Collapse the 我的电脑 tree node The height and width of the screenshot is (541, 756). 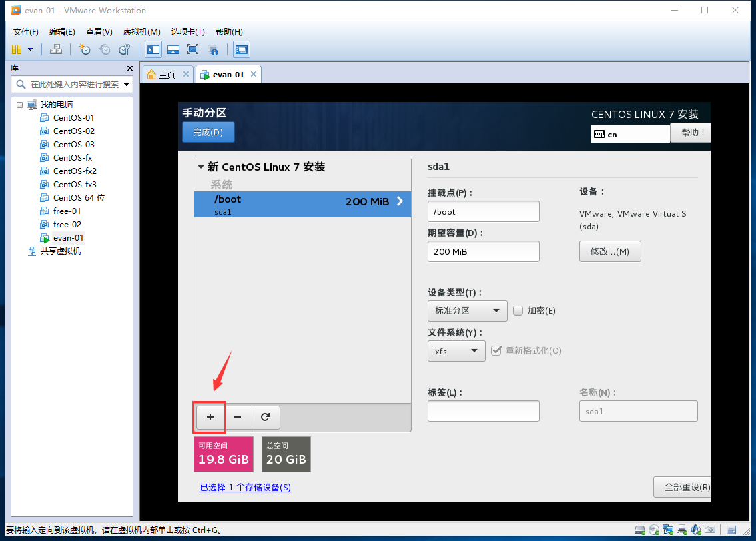point(20,104)
